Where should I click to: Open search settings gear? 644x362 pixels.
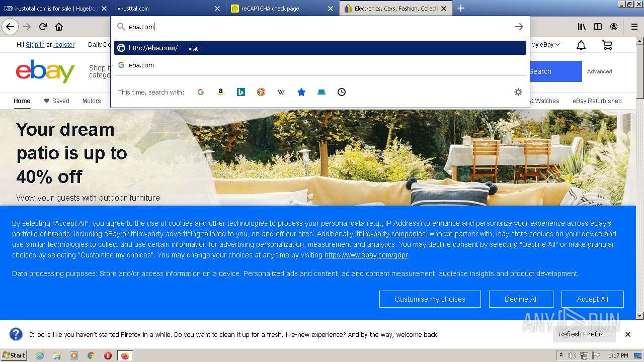click(x=518, y=92)
